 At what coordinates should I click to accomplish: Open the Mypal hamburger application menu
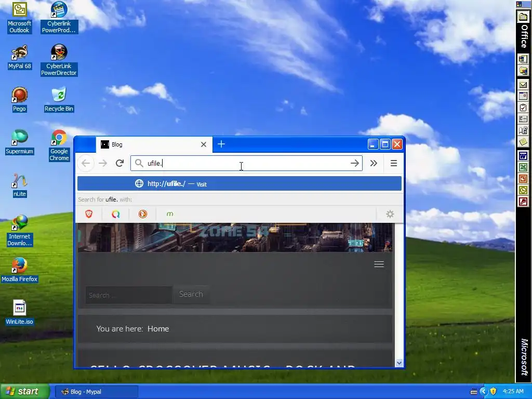pyautogui.click(x=394, y=163)
